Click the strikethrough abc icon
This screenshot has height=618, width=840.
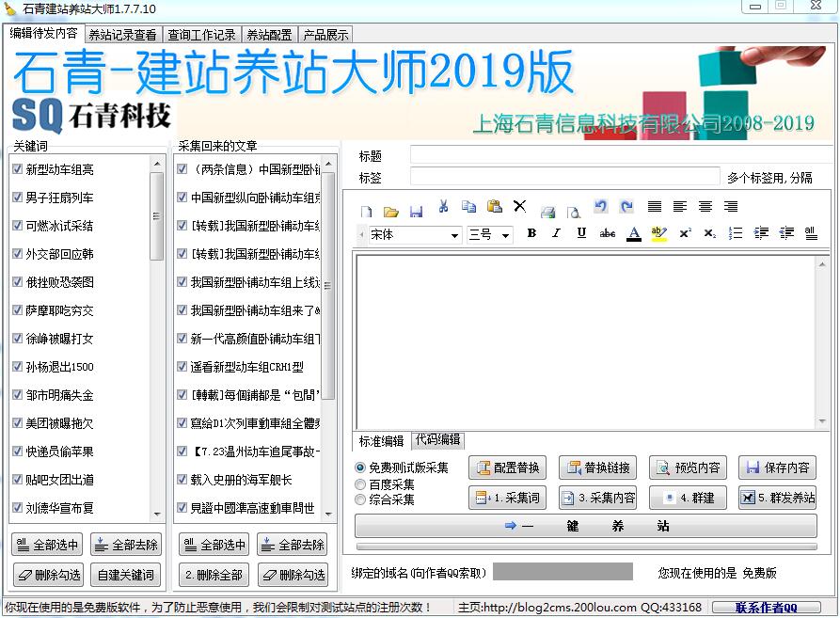[x=608, y=233]
